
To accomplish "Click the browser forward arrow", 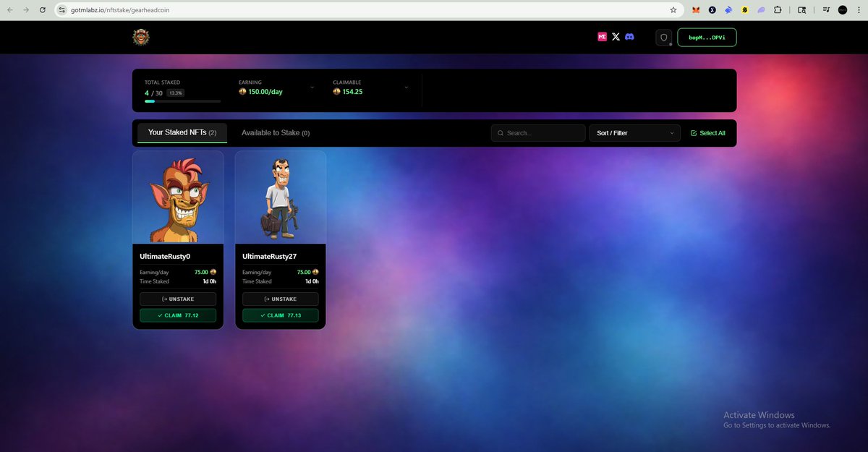I will pos(27,10).
